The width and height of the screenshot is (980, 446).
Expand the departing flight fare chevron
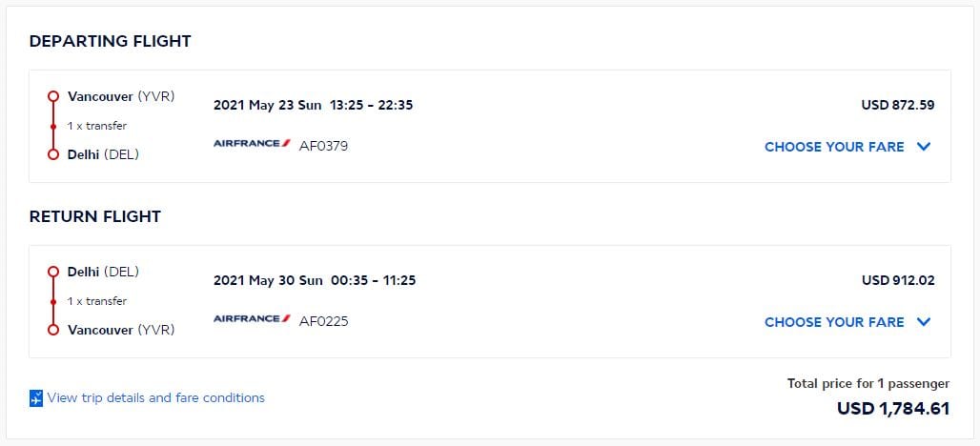[924, 147]
